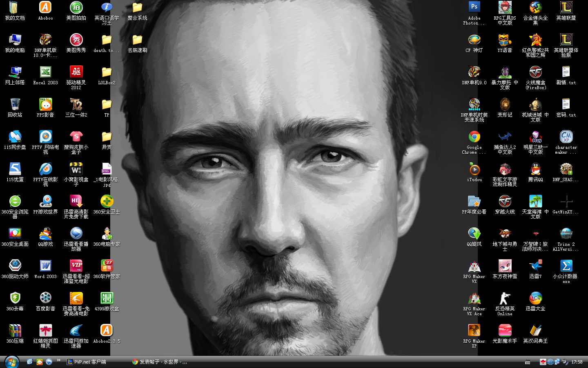Select the Aboboo2 3.5 desktop icon
Screen dimensions: 588x368
tap(107, 334)
